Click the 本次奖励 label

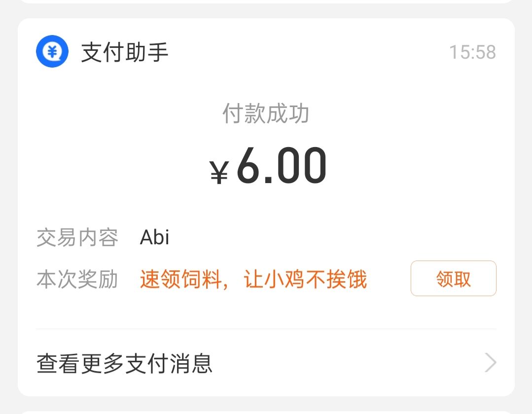coord(77,280)
